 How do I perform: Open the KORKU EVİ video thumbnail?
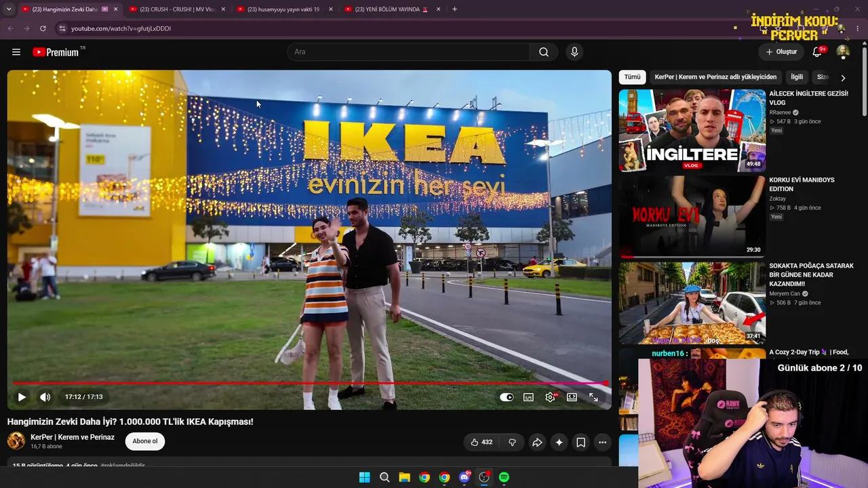coord(692,216)
